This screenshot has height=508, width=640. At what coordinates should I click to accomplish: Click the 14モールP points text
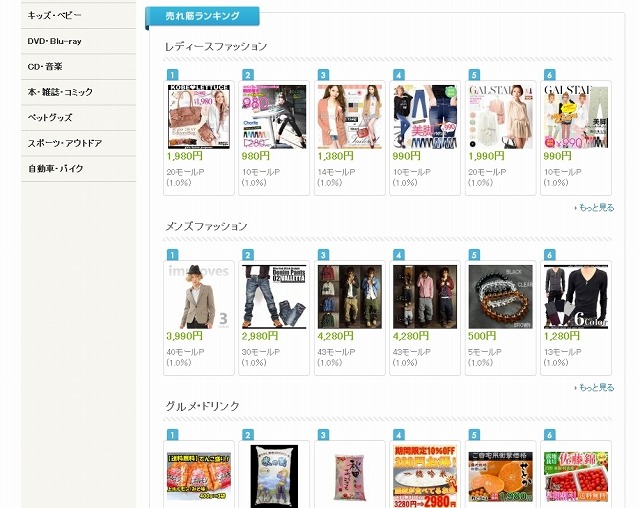(336, 172)
